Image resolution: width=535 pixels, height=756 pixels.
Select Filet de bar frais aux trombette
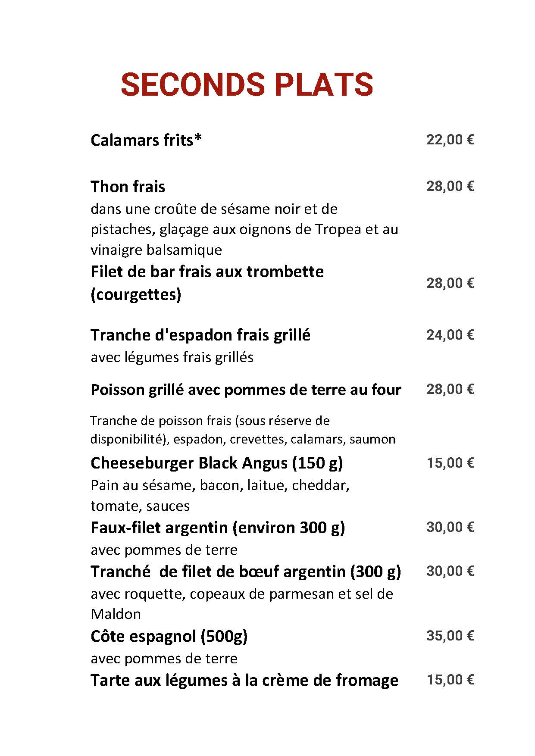207,283
